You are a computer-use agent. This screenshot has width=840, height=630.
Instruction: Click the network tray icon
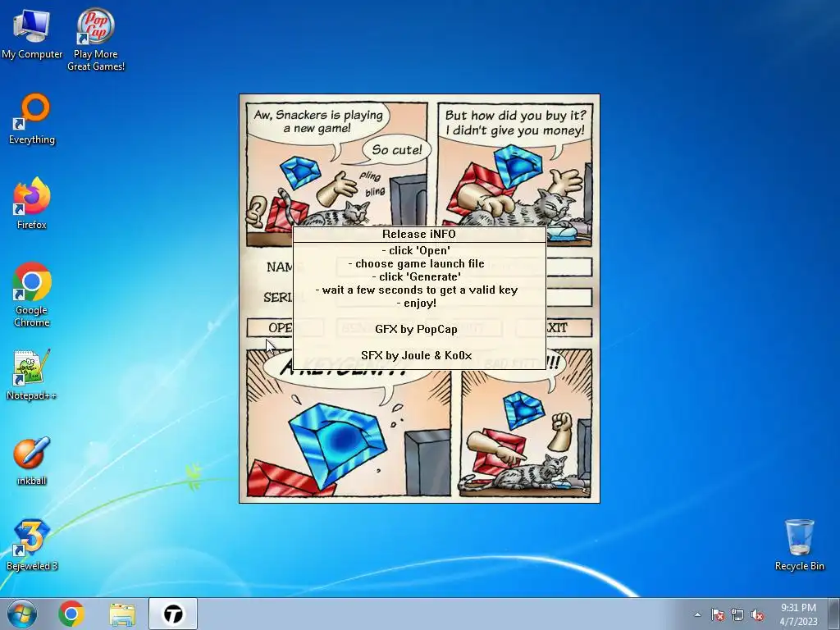click(x=737, y=614)
